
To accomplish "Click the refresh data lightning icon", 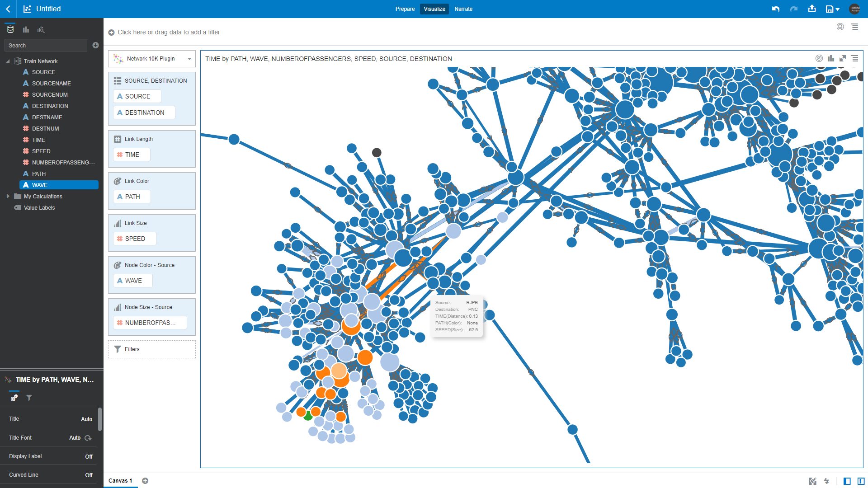I will 827,481.
